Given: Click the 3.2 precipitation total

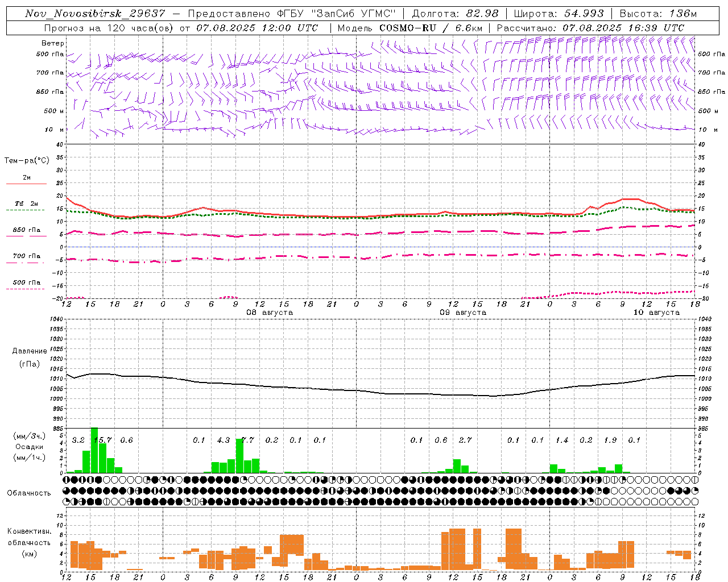Looking at the screenshot, I should pyautogui.click(x=78, y=440).
